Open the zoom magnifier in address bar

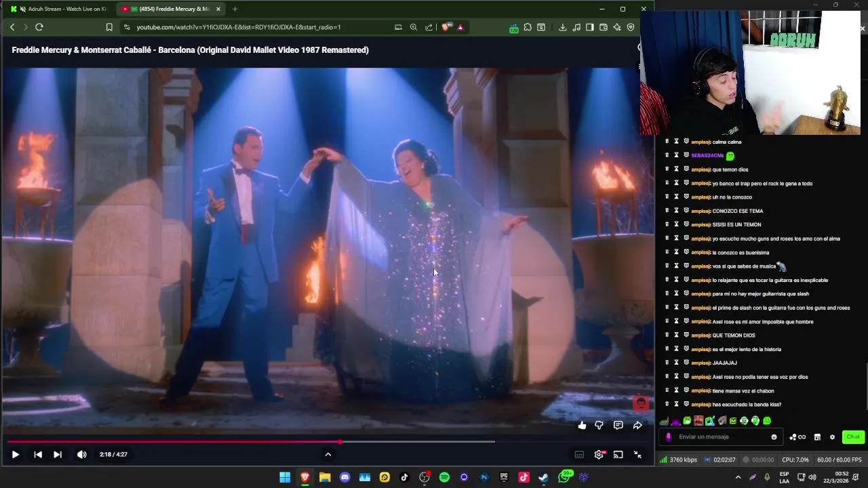[x=414, y=27]
